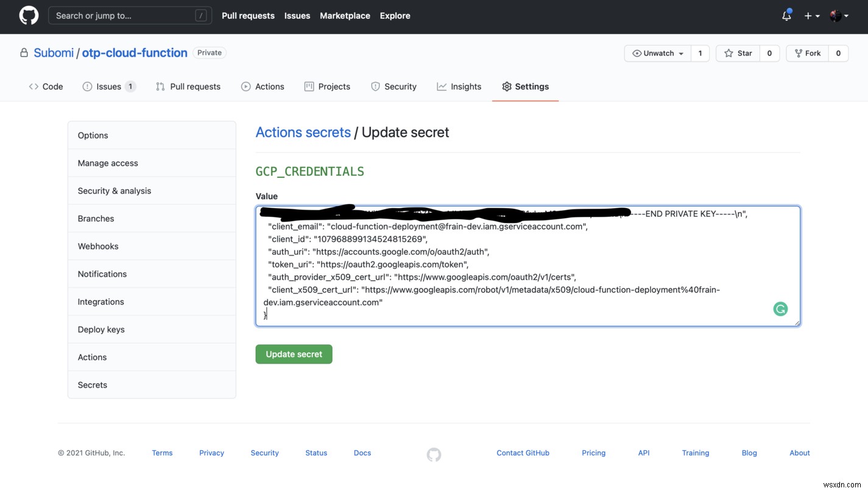Open the notifications bell

[x=786, y=16]
